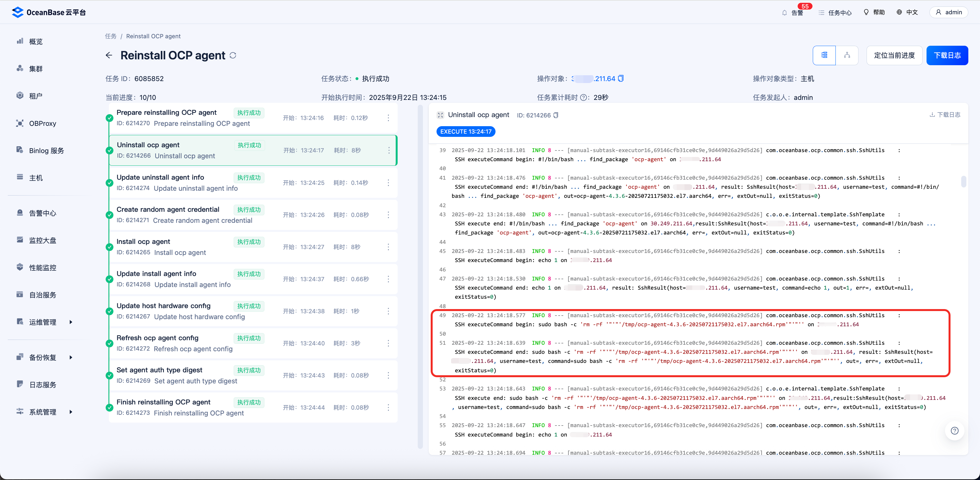This screenshot has height=480, width=980.
Task: Click the OceanBase 云平台 logo
Action: (48, 12)
